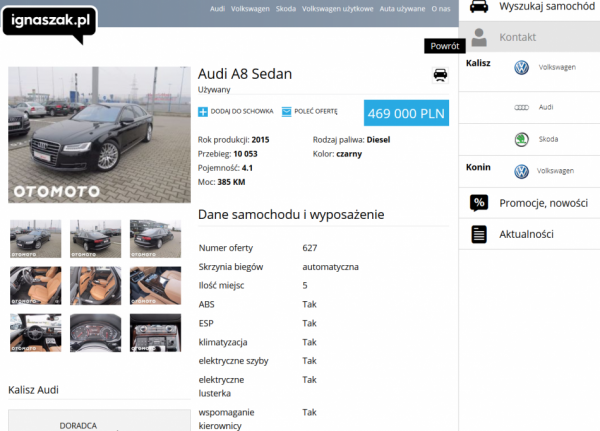This screenshot has height=431, width=600.
Task: Click the car icon next to Wyszukaj samochód
Action: coord(479,7)
